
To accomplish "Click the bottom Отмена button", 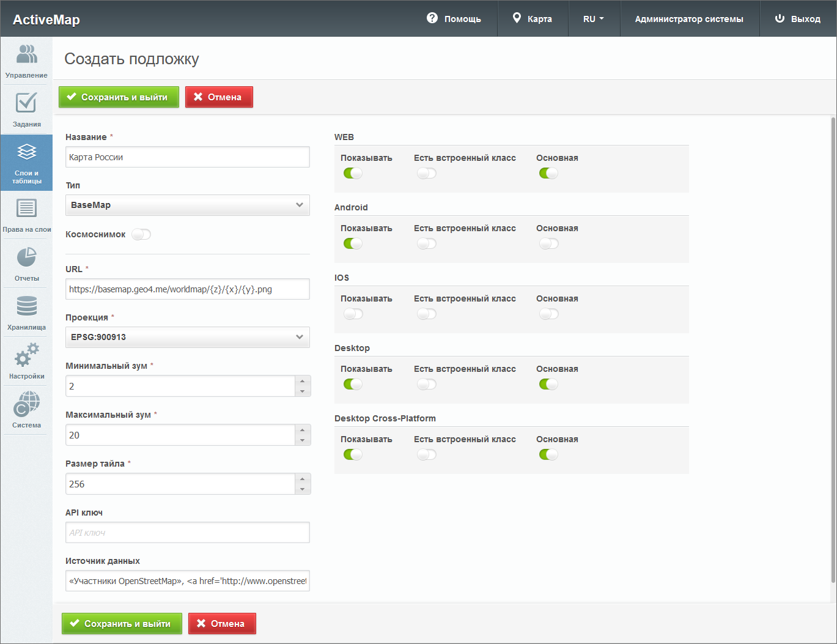I will point(222,623).
